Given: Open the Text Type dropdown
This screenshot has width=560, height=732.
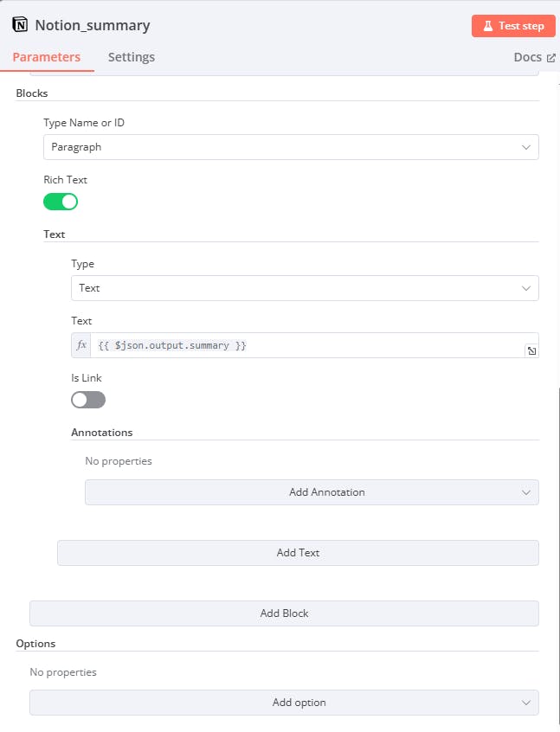Looking at the screenshot, I should point(305,288).
